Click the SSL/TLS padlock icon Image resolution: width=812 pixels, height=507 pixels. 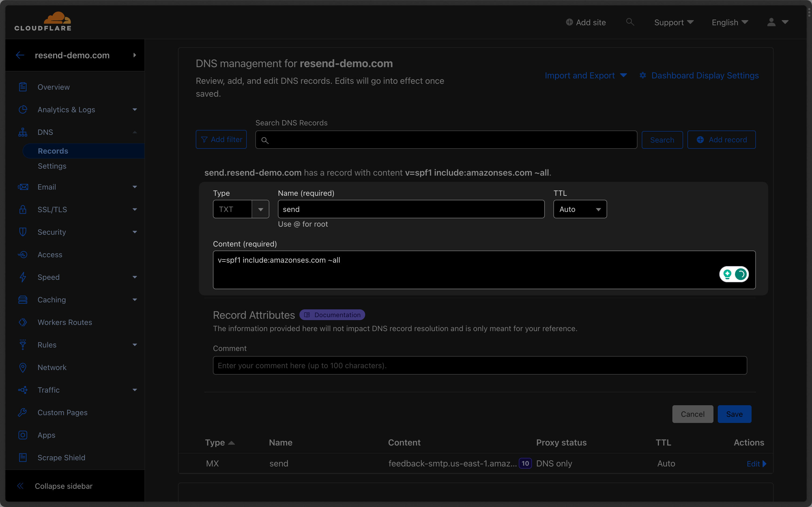23,209
